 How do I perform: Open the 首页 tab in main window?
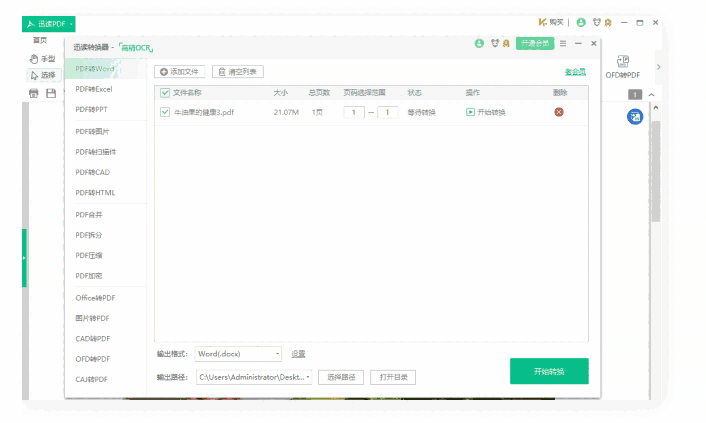click(40, 41)
